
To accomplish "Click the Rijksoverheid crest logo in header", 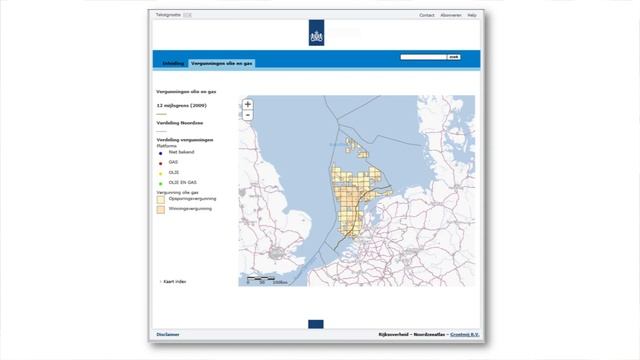I will pos(316,33).
